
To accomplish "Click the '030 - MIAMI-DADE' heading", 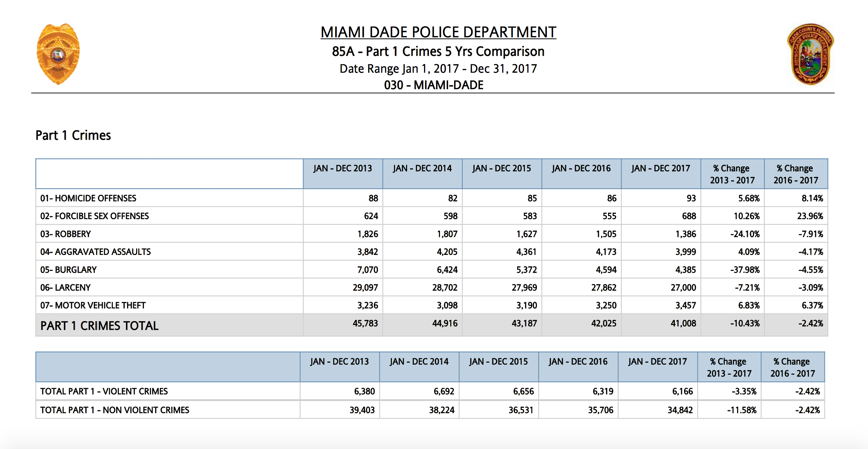I will tap(434, 85).
